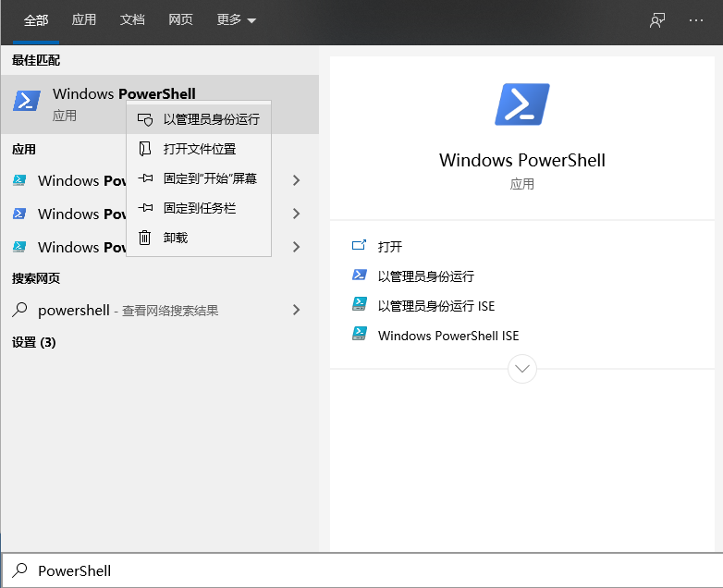Click 打开 in the right panel
This screenshot has width=723, height=588.
[x=390, y=247]
